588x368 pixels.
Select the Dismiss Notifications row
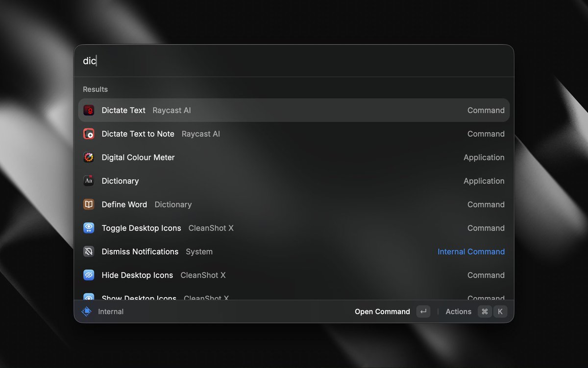point(294,252)
